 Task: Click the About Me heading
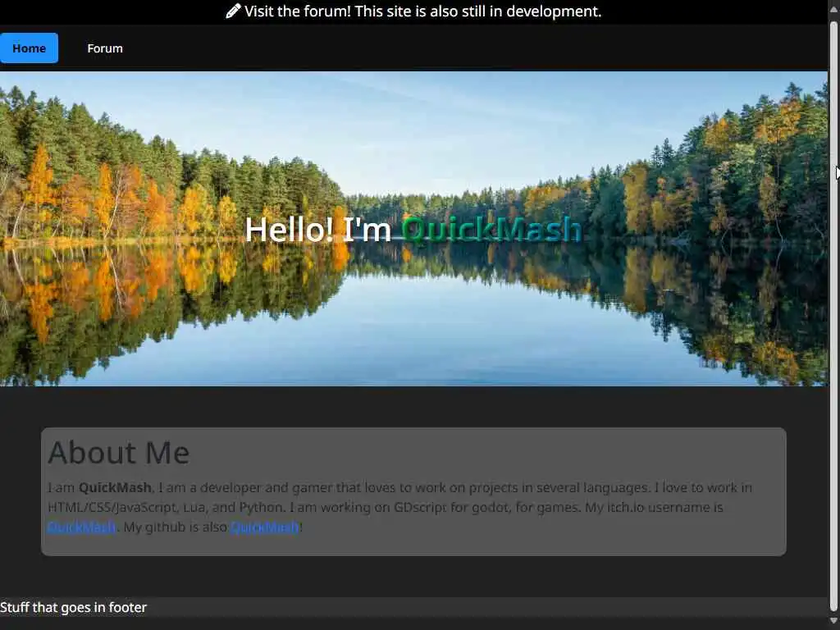coord(119,453)
